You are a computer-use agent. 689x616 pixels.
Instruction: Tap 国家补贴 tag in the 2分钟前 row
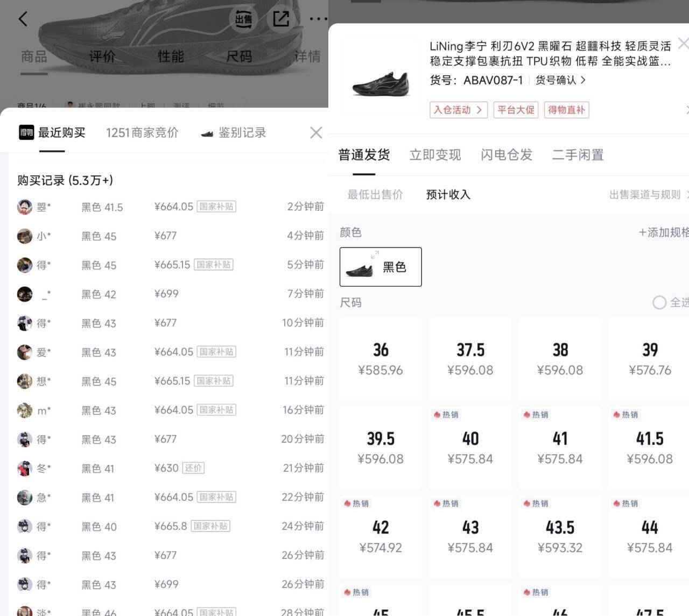point(216,207)
